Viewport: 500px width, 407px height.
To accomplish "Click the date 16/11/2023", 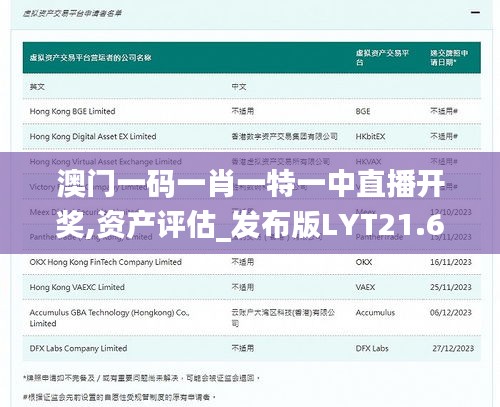I will point(451,262).
